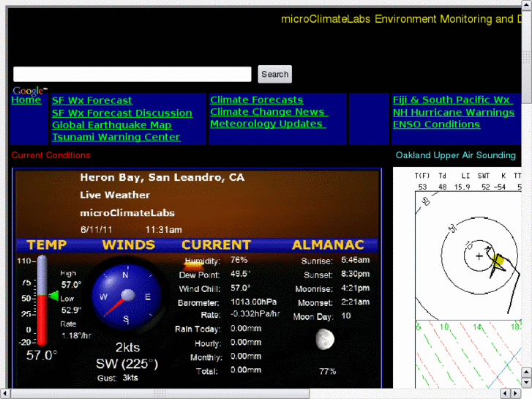Open Climate Change News link
The width and height of the screenshot is (532, 399).
[x=269, y=112]
